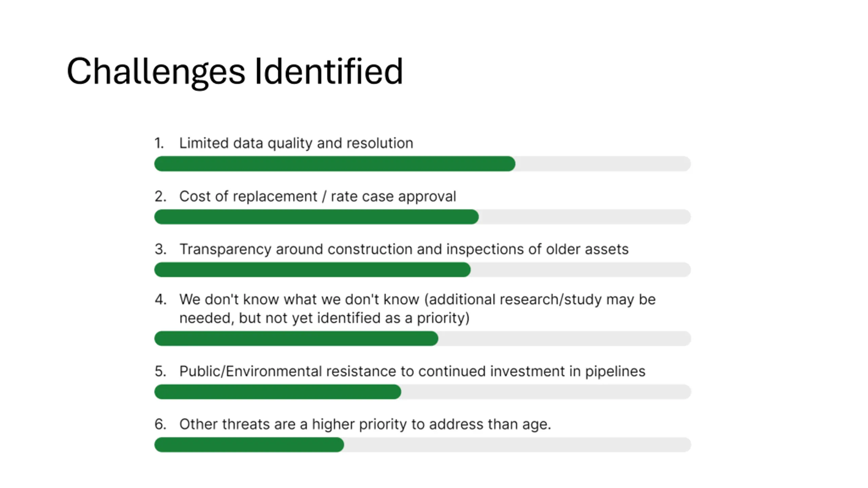Viewport: 868px width, 488px height.
Task: Click the "Other threats are a higher priority" label
Action: point(365,424)
